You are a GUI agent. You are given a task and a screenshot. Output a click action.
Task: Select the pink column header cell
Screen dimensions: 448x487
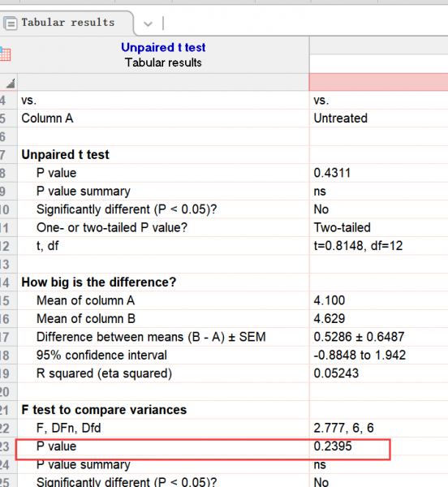(x=379, y=82)
